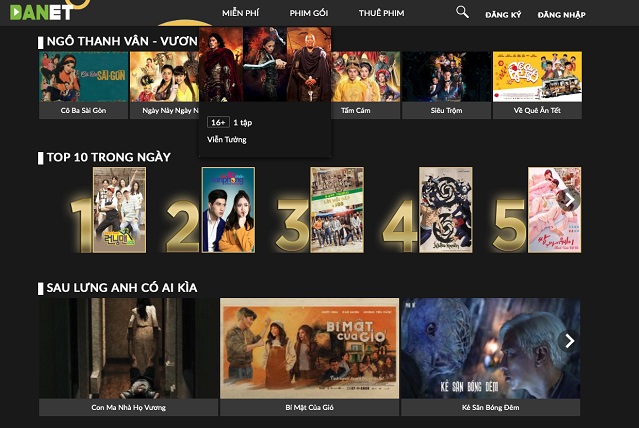Open the Cô Ba Sài Gòn movie poster
Viewport: 639px width, 428px height.
pos(83,77)
